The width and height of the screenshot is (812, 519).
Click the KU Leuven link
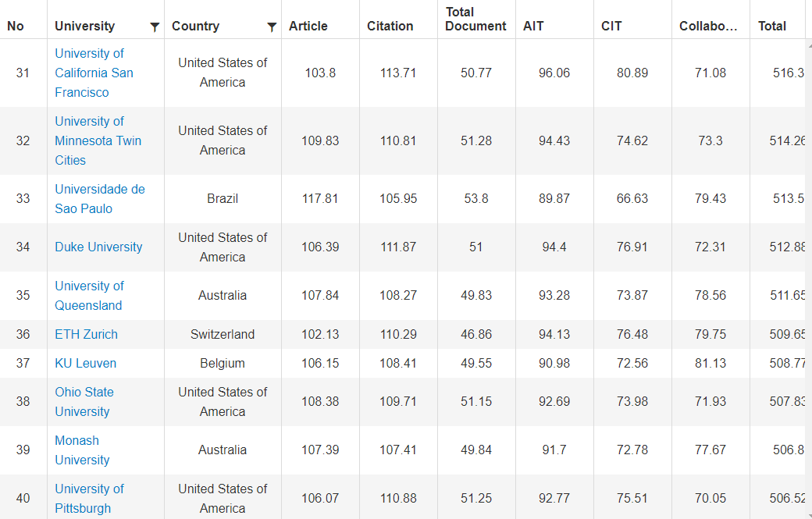tap(85, 363)
